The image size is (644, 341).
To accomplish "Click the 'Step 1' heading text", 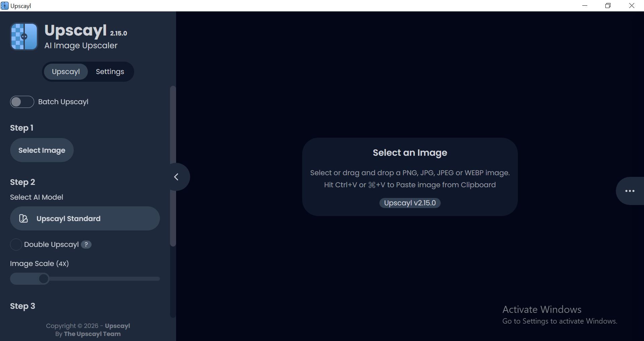I will (22, 128).
